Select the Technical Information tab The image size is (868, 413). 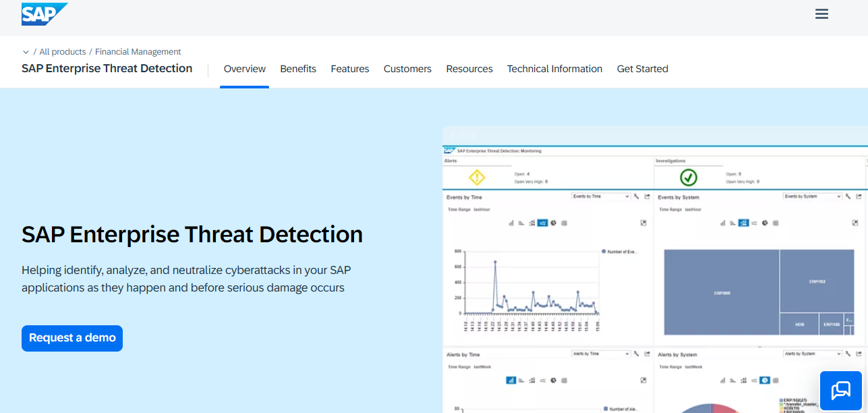point(554,69)
